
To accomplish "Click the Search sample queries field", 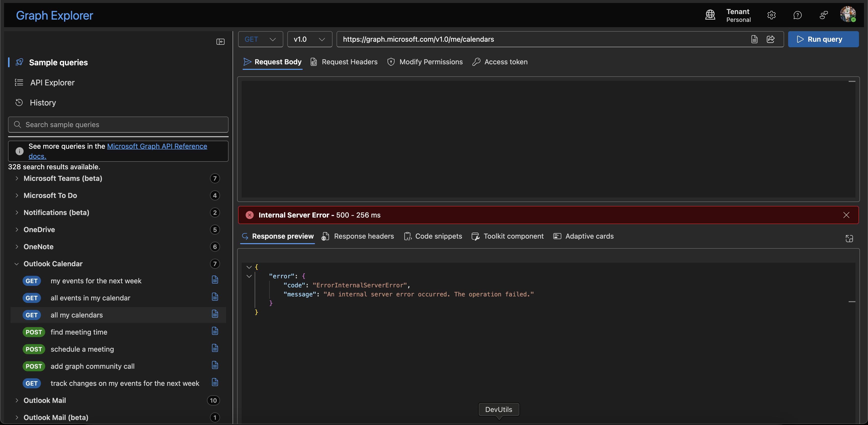I will [118, 125].
